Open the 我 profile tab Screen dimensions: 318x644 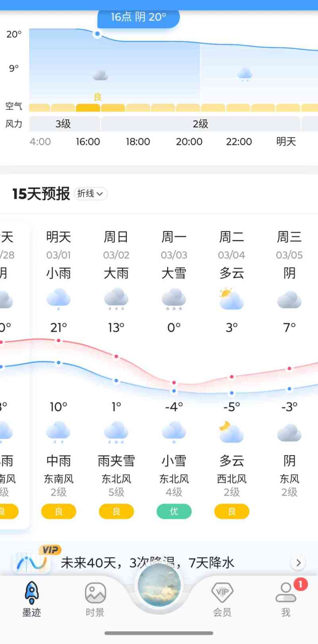pos(286,599)
